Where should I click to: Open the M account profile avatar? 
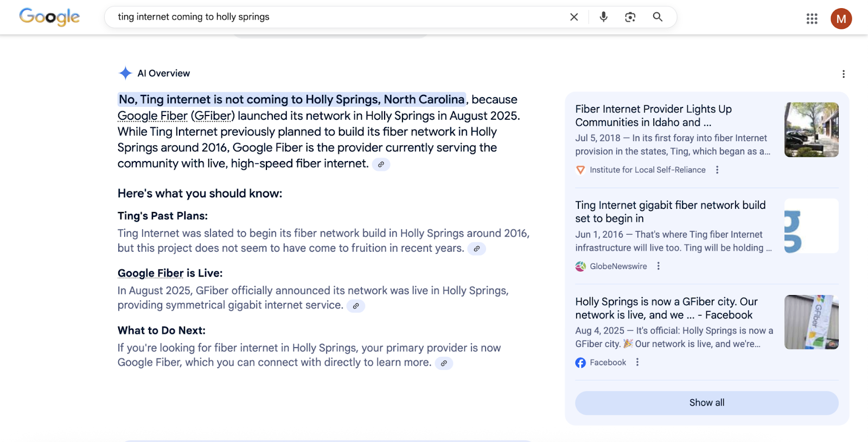(841, 18)
